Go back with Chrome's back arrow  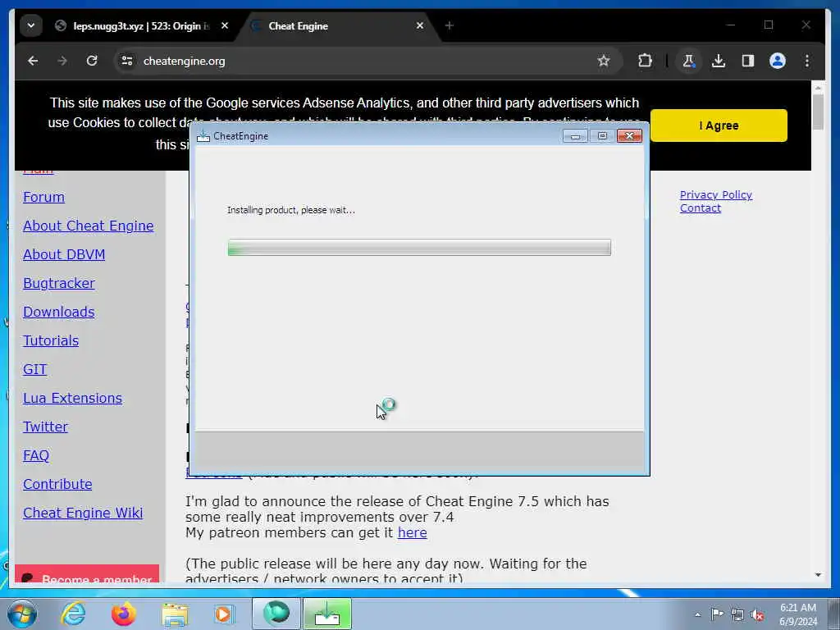point(33,61)
